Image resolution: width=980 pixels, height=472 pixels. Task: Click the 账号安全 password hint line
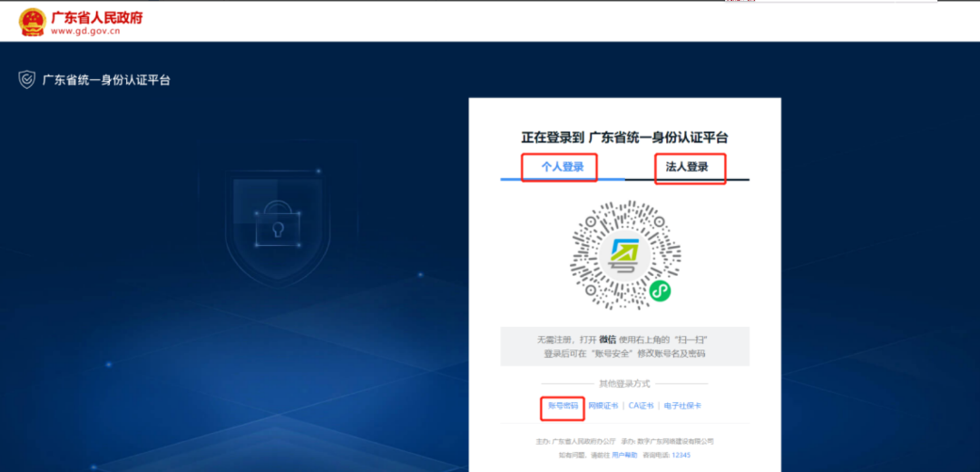[x=624, y=354]
